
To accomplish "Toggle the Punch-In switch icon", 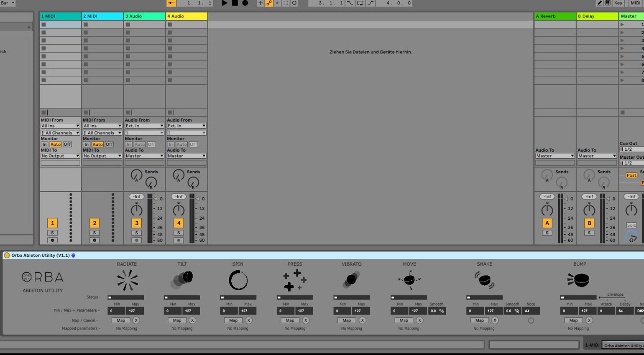I will 350,3.
